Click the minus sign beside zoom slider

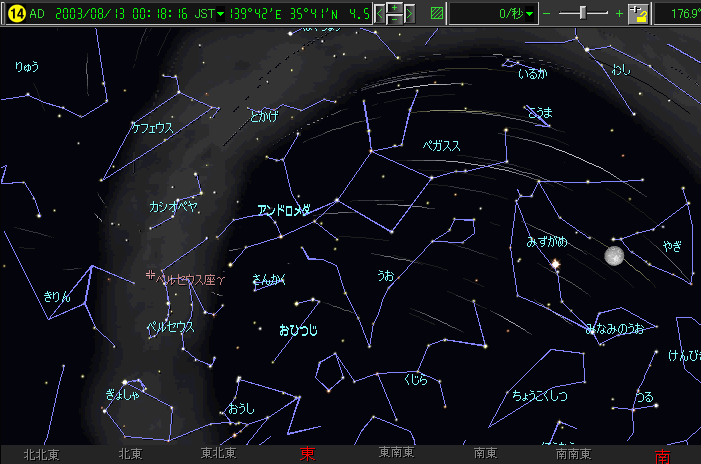(x=547, y=13)
